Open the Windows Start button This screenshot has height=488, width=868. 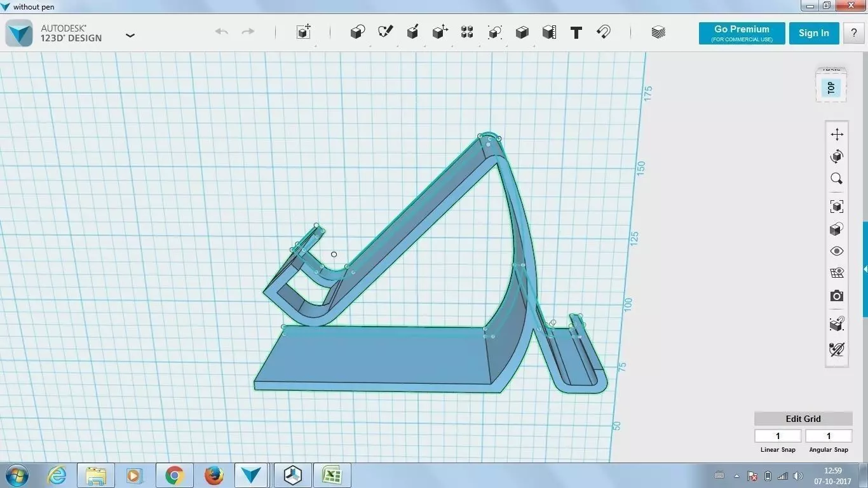click(x=16, y=475)
